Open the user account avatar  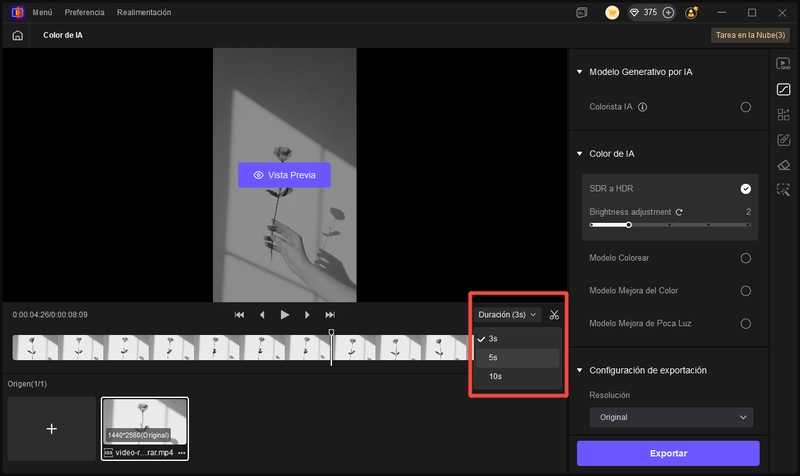692,13
